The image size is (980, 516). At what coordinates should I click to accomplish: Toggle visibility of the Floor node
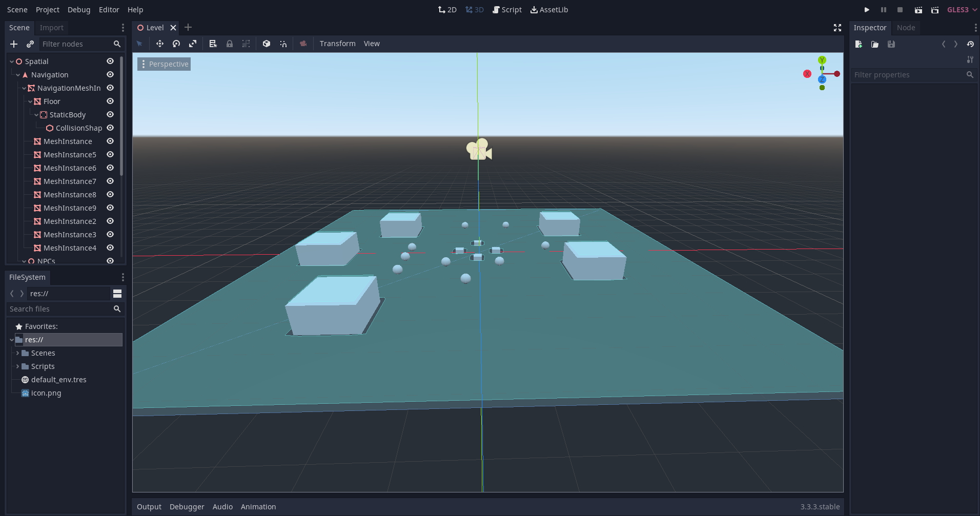click(x=110, y=101)
